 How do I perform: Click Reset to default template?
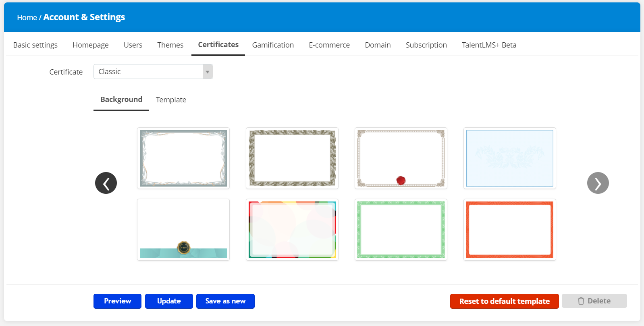coord(504,301)
